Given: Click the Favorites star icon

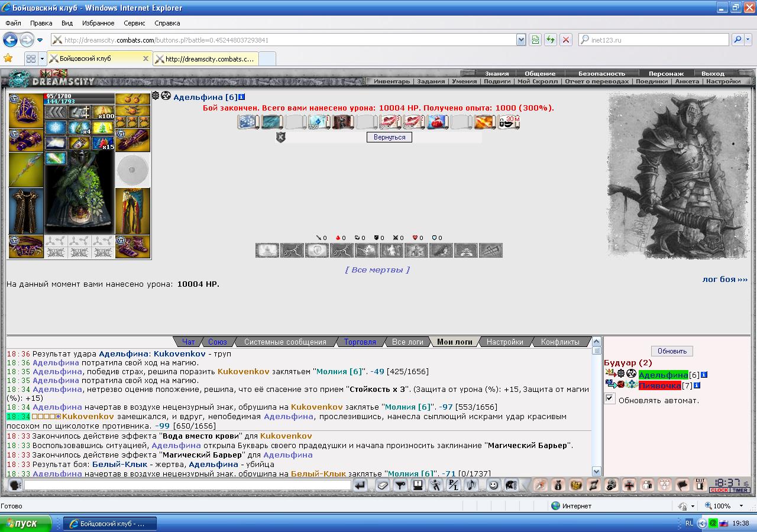Looking at the screenshot, I should 8,58.
